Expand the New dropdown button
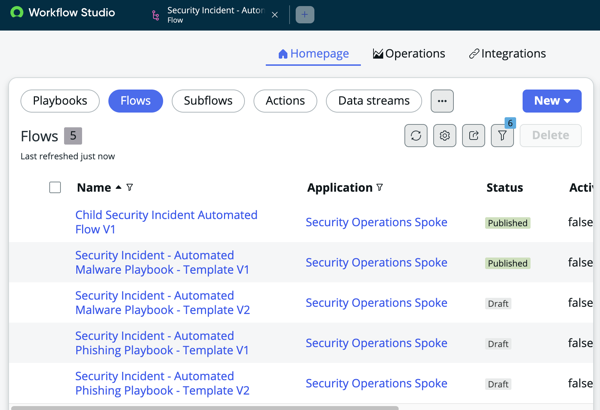Image resolution: width=600 pixels, height=410 pixels. click(x=552, y=101)
